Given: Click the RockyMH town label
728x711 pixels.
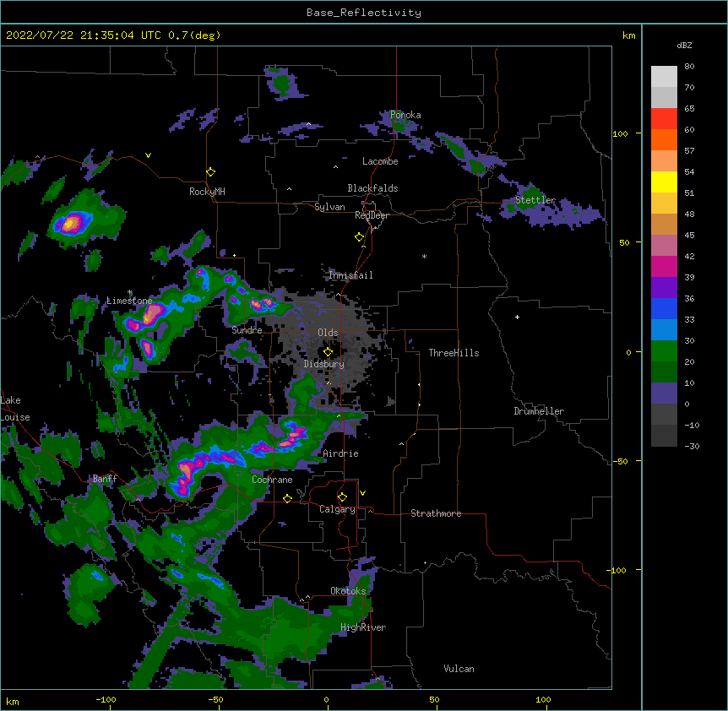Looking at the screenshot, I should click(207, 192).
